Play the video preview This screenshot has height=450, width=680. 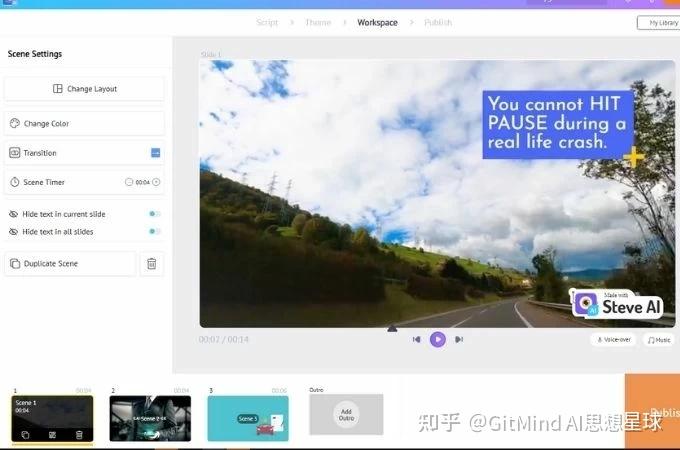click(438, 339)
